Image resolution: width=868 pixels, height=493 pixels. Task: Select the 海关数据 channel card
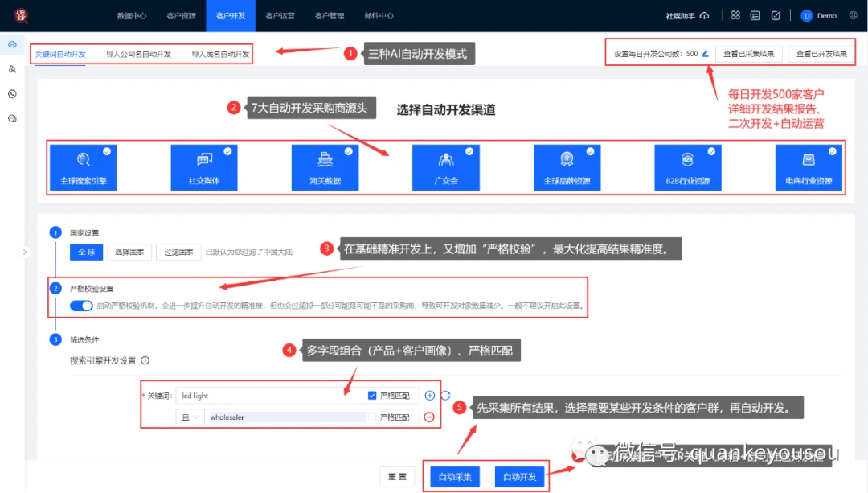[325, 167]
